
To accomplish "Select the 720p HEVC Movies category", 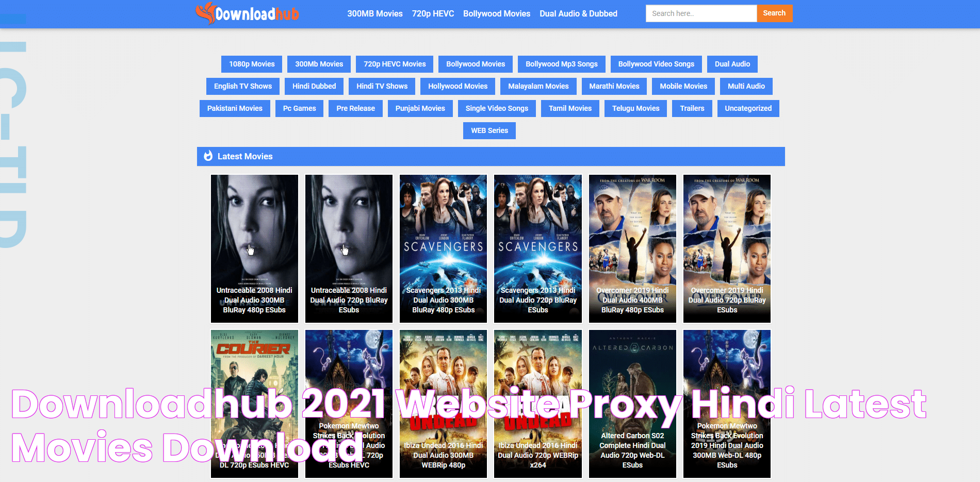I will 395,64.
